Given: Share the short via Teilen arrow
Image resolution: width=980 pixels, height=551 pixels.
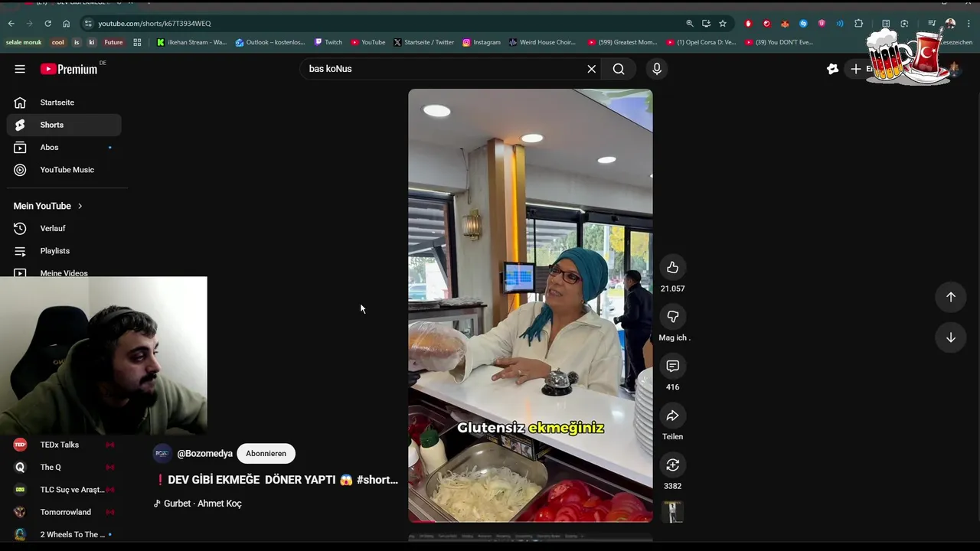Looking at the screenshot, I should click(x=672, y=416).
